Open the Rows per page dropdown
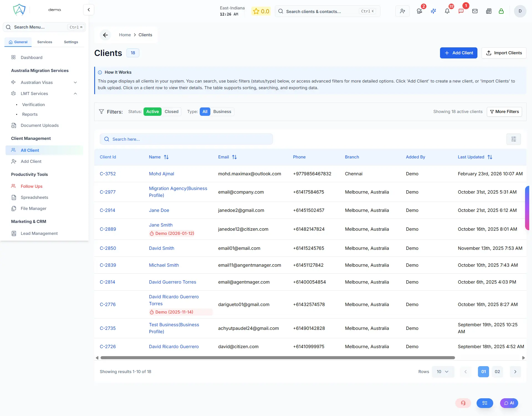Image resolution: width=532 pixels, height=416 pixels. [x=443, y=372]
